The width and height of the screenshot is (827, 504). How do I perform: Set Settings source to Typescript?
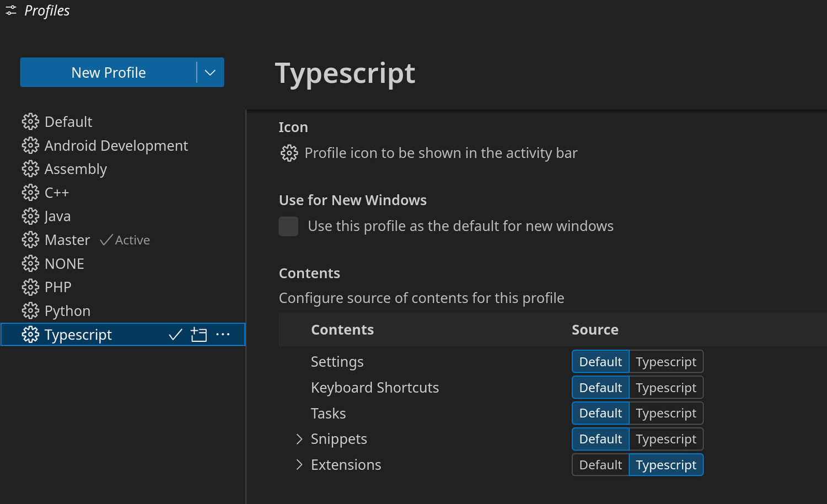[665, 362]
